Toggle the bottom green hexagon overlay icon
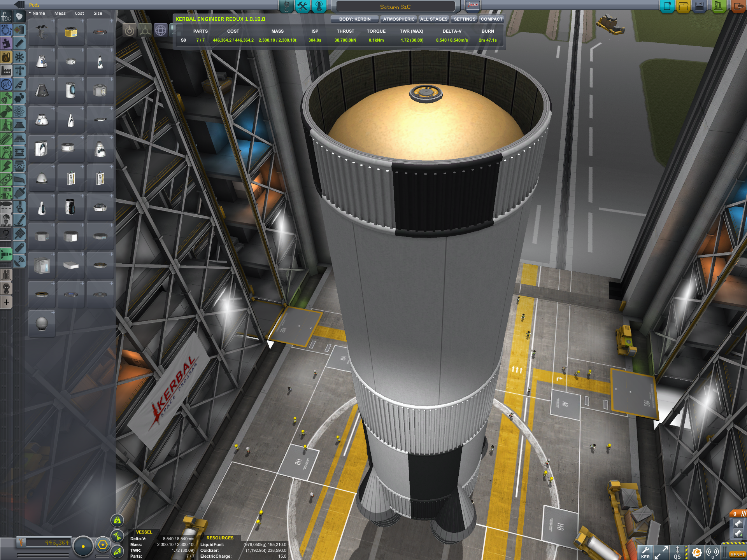 [x=117, y=551]
